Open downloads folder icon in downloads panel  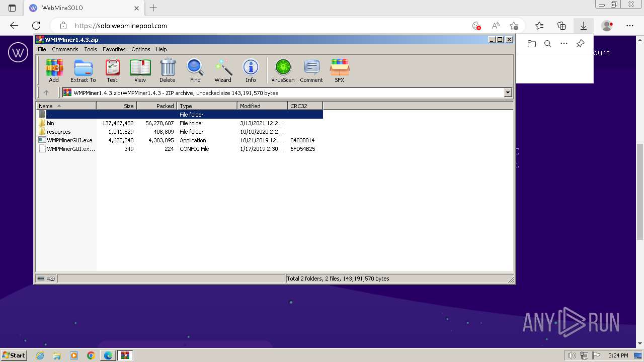point(532,44)
